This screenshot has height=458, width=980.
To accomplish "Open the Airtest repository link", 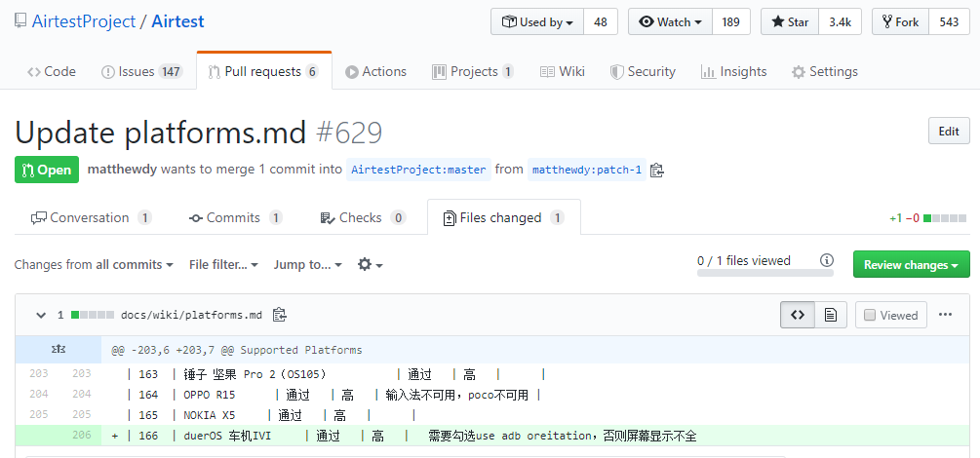I will [x=177, y=21].
